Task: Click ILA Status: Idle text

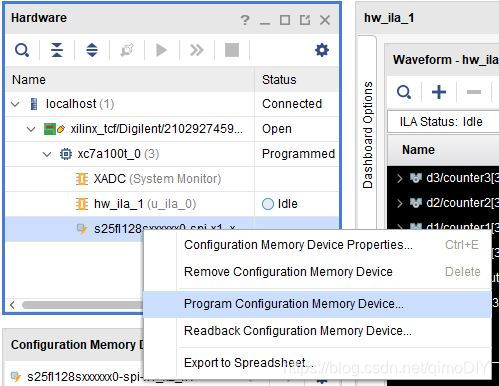Action: pyautogui.click(x=441, y=122)
